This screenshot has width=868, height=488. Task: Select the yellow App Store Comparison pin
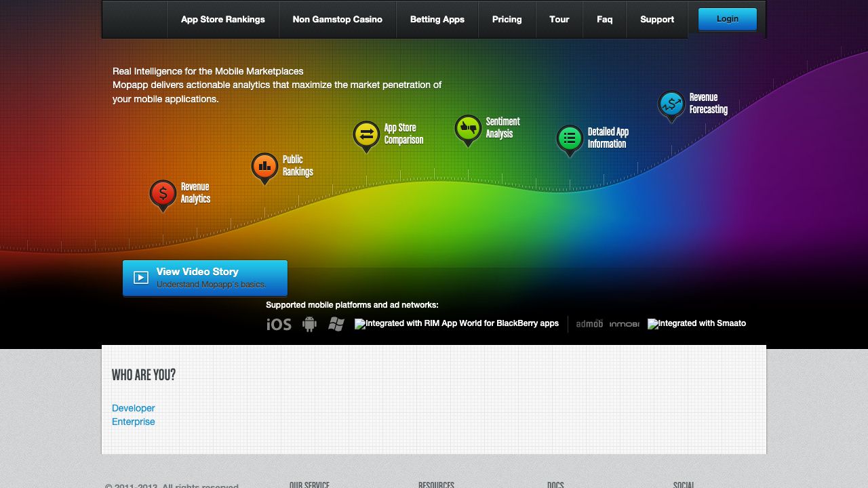(366, 134)
